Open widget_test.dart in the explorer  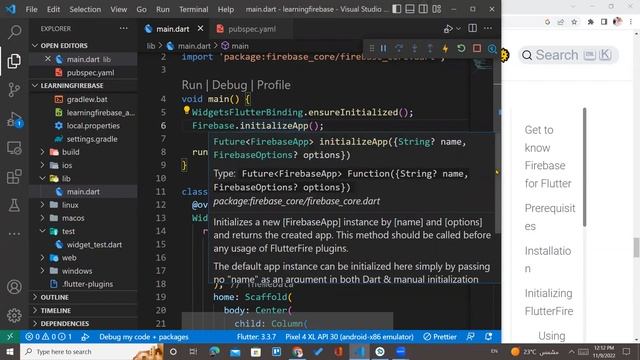coord(94,244)
